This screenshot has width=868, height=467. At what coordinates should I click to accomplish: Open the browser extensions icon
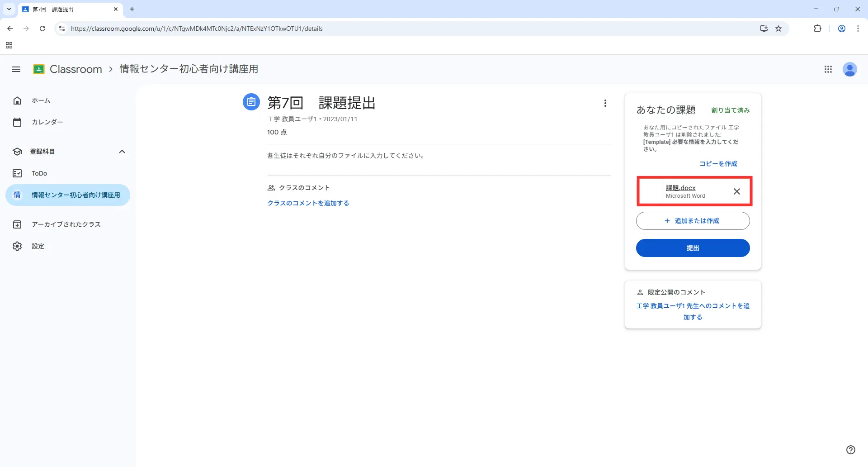tap(817, 29)
